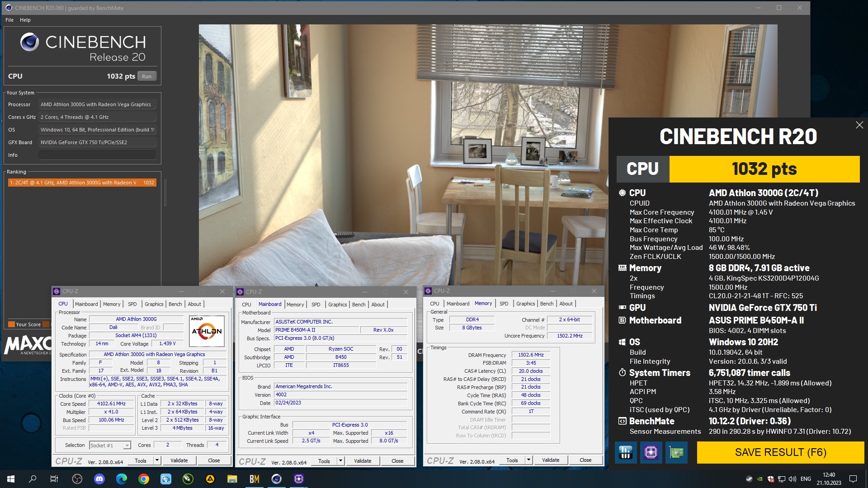Open HWiNFO from the BenchMate panel
868x488 pixels.
tap(626, 452)
